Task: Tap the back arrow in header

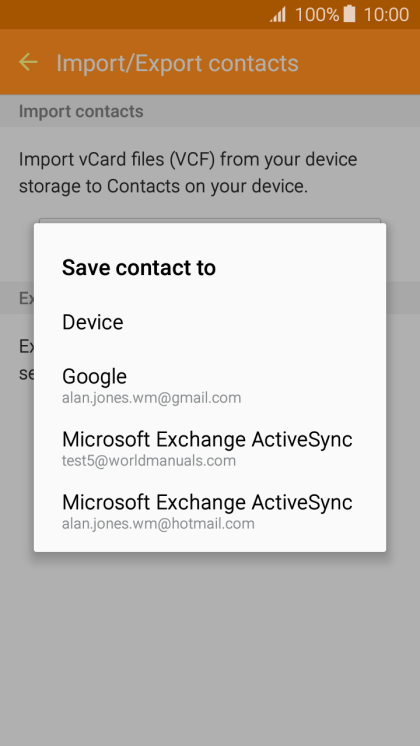Action: click(x=28, y=62)
